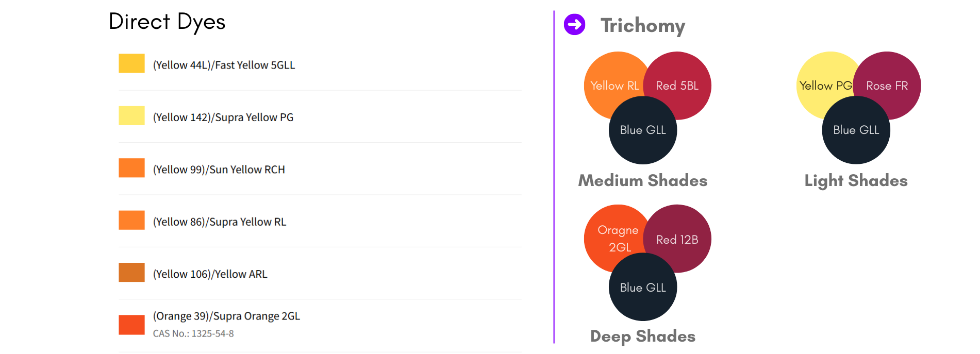Screen dimensions: 980x354
Task: Click the Yellow 99 Sun Yellow RCH swatch
Action: [131, 168]
